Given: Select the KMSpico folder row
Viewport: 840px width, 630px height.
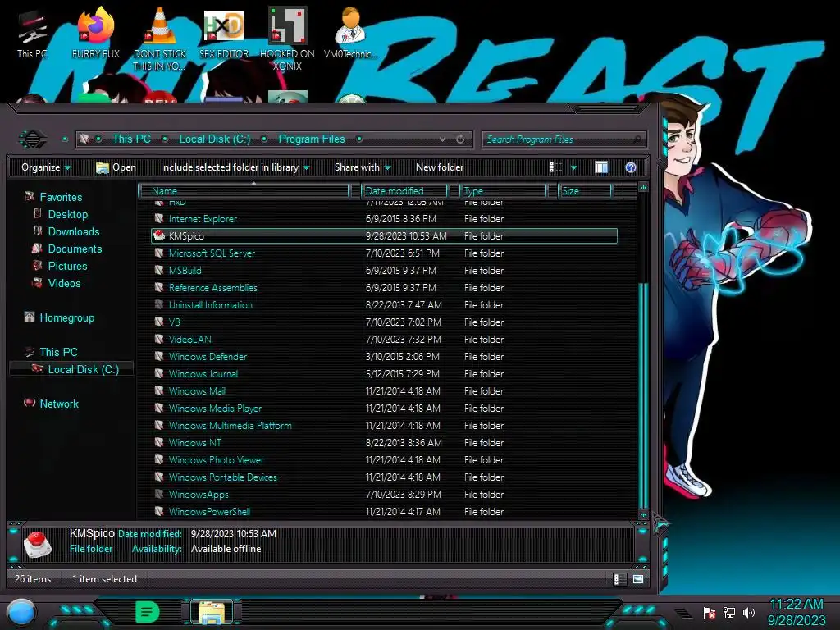Looking at the screenshot, I should click(x=385, y=235).
